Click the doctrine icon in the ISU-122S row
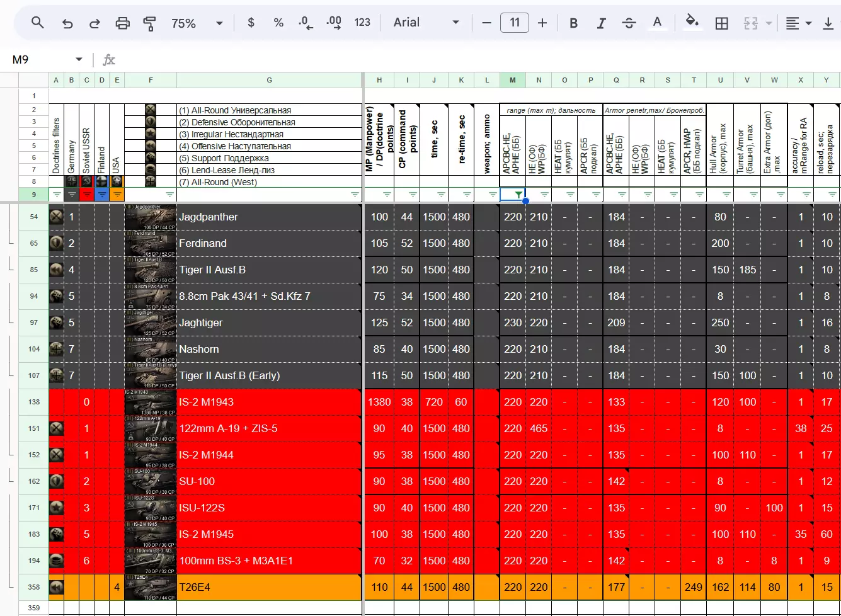 click(x=57, y=508)
